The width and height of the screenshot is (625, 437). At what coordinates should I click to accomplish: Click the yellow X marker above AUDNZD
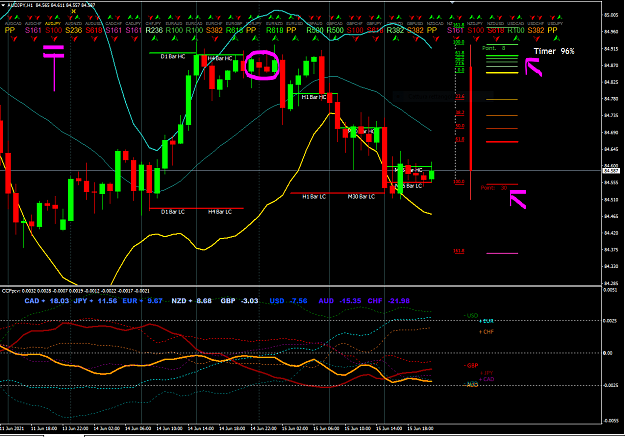(73, 11)
